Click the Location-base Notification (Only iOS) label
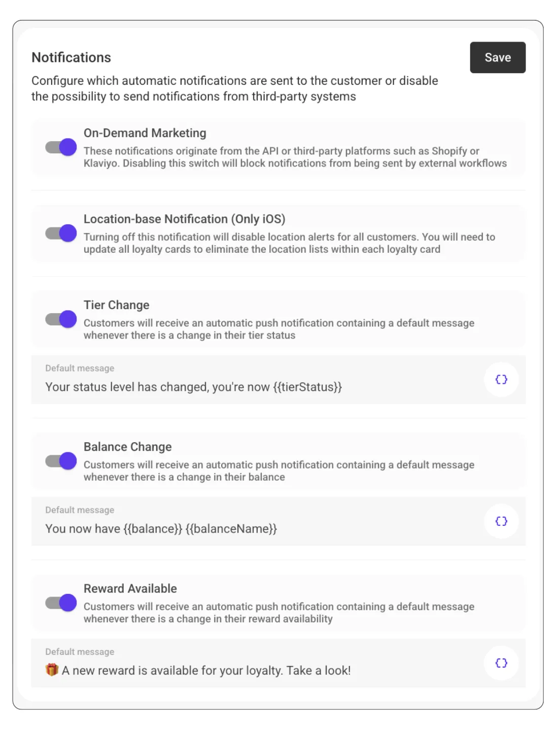Screen dimensions: 560x732 point(184,219)
